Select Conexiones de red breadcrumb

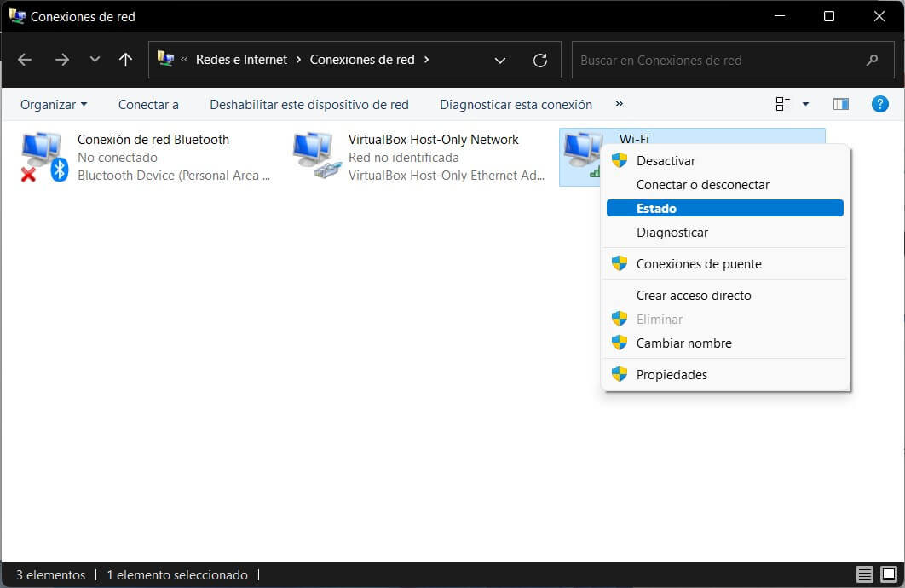(362, 60)
